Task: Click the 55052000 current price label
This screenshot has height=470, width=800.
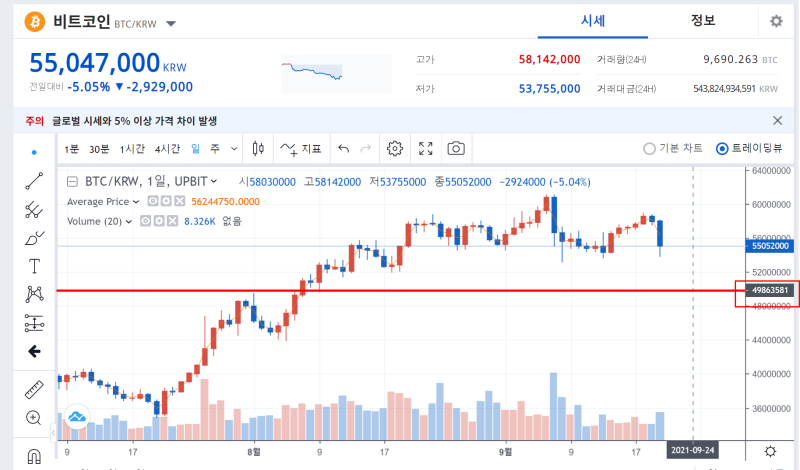Action: [x=770, y=246]
